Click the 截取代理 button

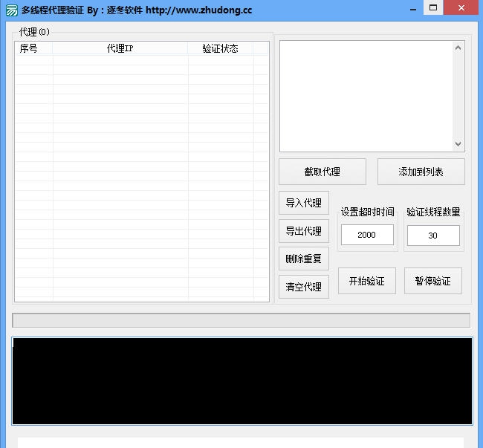[322, 172]
